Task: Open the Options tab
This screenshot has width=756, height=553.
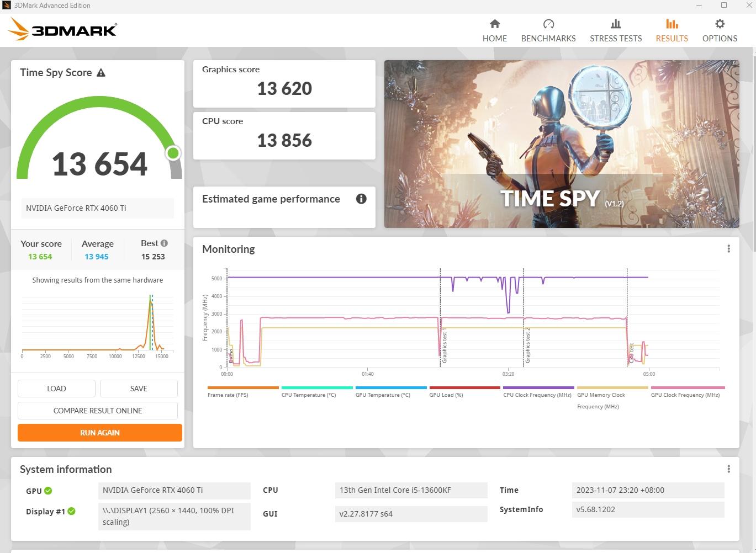Action: 720,31
